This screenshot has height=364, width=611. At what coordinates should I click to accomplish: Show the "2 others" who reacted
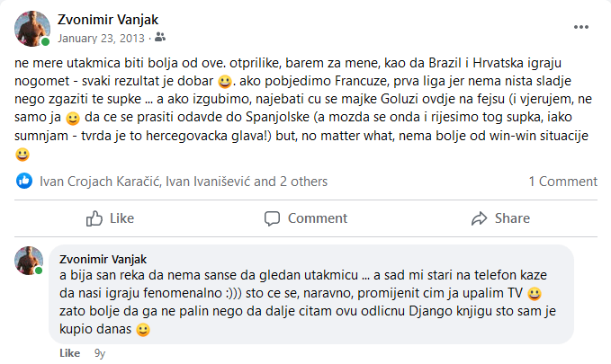[x=303, y=181]
